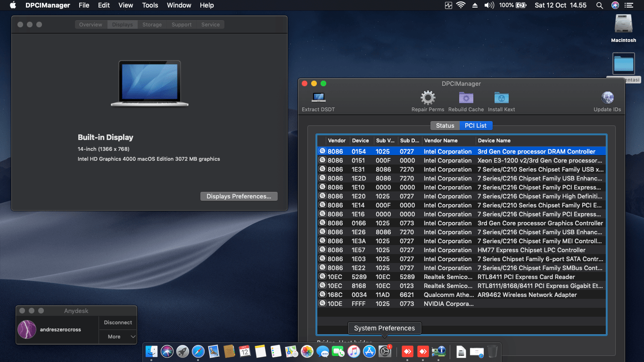Image resolution: width=644 pixels, height=362 pixels.
Task: Open Finder from the Dock
Action: pos(151,351)
